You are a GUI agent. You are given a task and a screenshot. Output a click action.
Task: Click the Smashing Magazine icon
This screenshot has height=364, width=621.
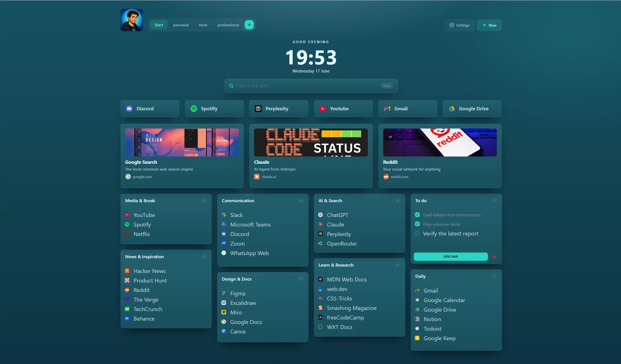point(320,308)
